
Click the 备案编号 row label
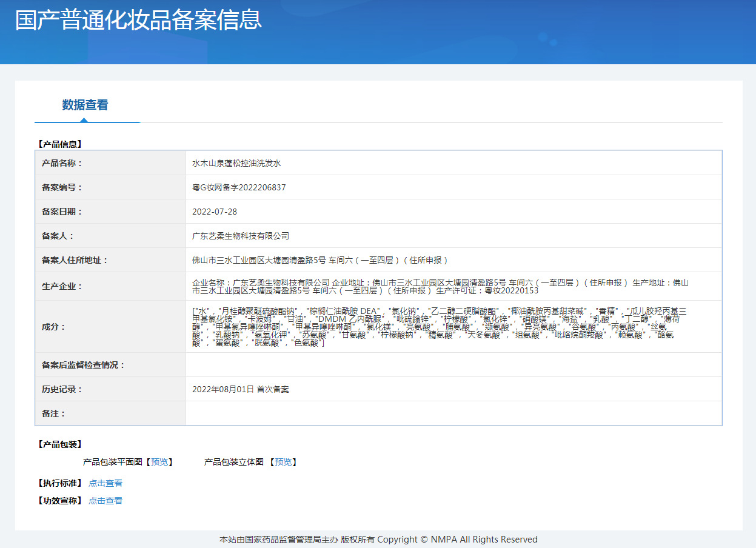coord(62,187)
